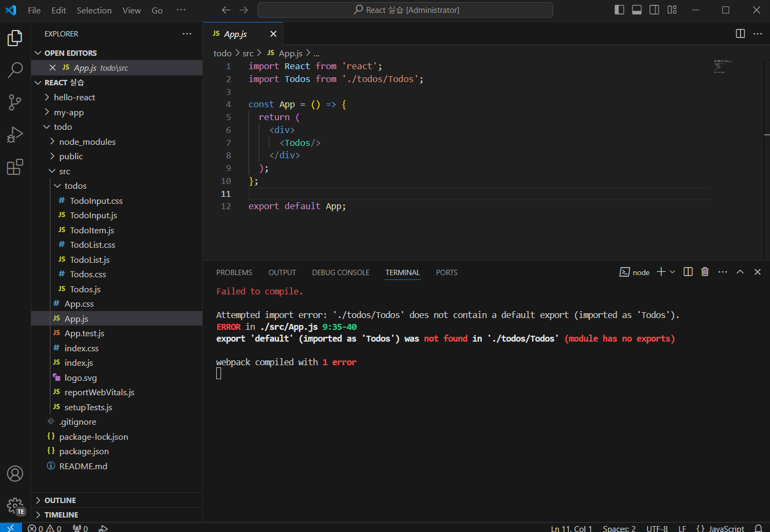Expand the my-app folder

coord(117,112)
